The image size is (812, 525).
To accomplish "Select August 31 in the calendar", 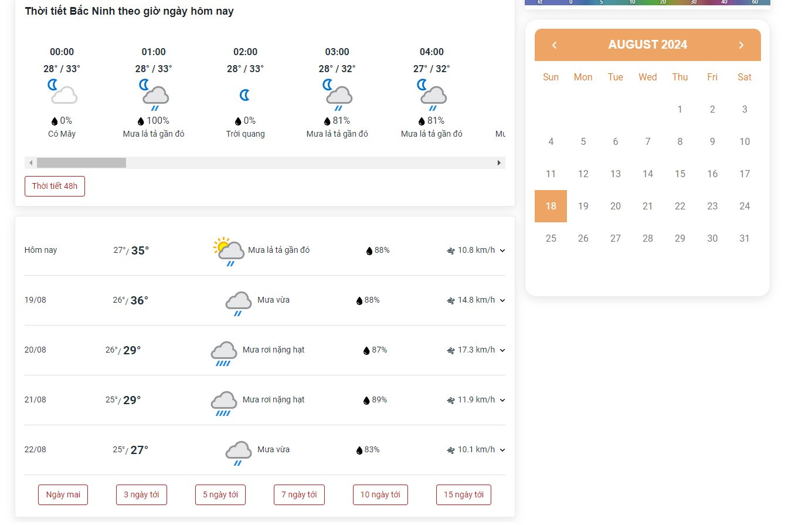I will (745, 238).
